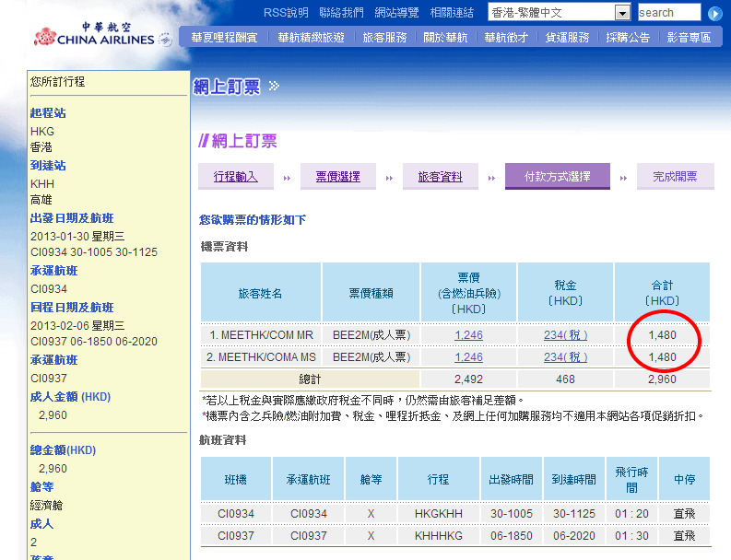Viewport: 731px width, 560px height.
Task: Click the China Airlines logo
Action: (x=93, y=35)
